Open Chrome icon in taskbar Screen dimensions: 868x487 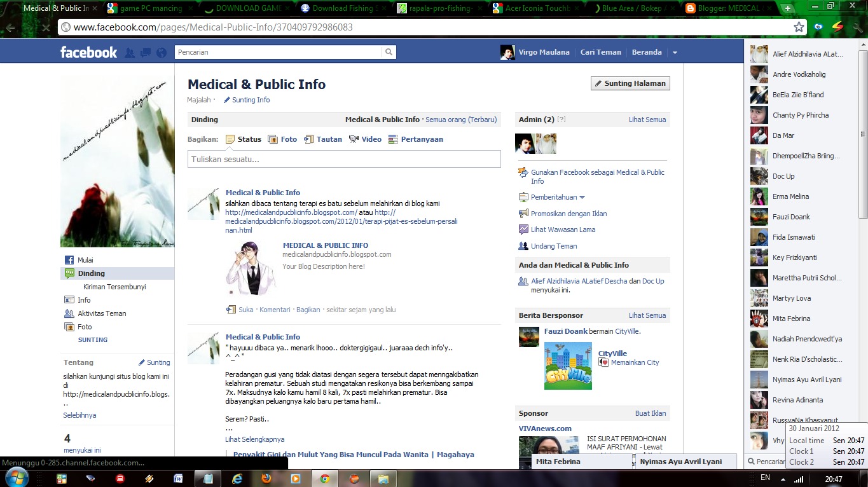tap(325, 478)
